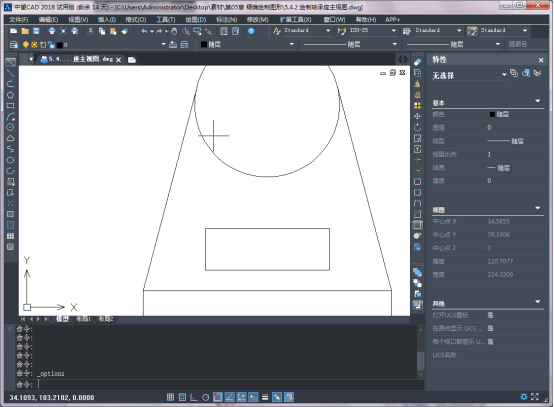Close the drawing file tab
Viewport: 554px width, 407px height.
click(x=118, y=60)
